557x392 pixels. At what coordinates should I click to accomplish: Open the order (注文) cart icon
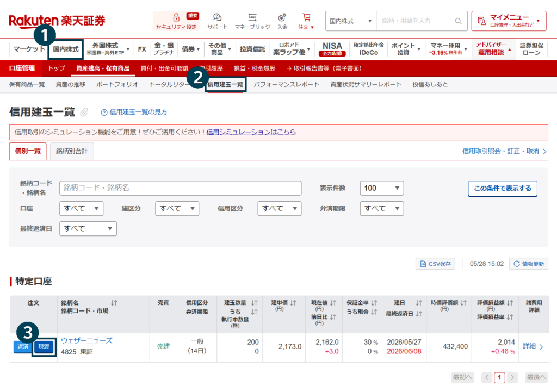point(306,17)
